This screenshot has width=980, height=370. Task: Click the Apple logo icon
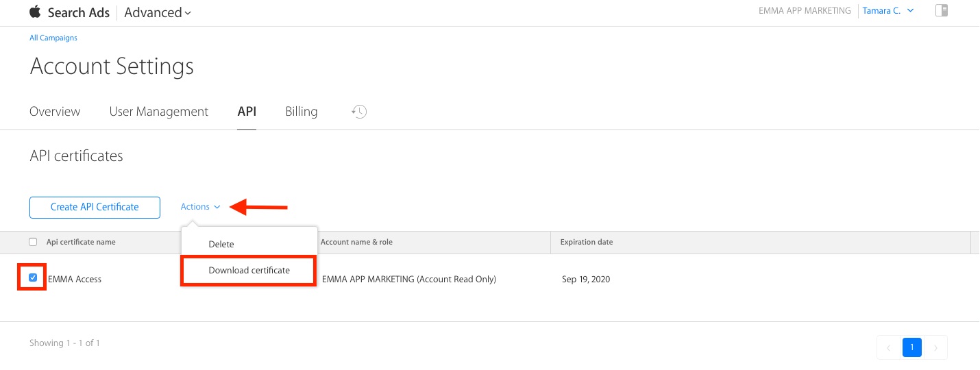pyautogui.click(x=36, y=12)
